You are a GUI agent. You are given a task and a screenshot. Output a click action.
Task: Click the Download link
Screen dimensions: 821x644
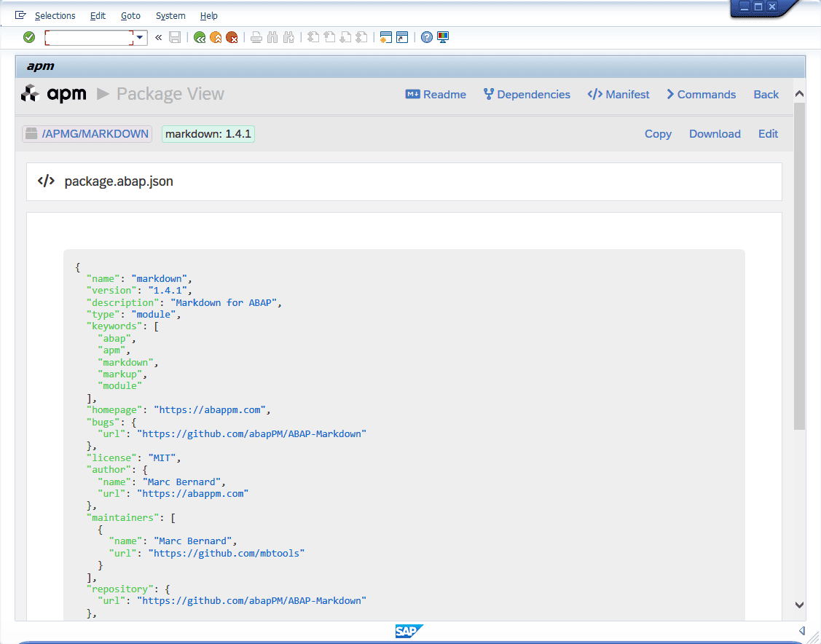pos(715,134)
